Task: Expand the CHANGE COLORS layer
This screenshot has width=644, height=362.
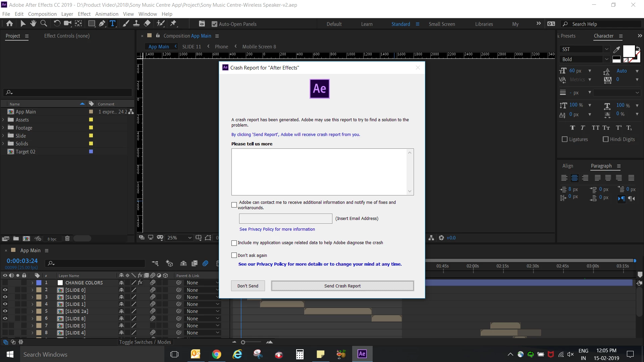Action: 32,283
